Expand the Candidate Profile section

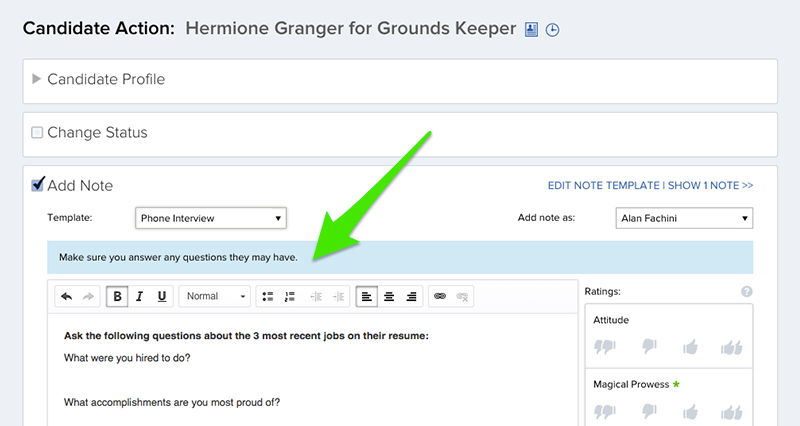point(36,79)
